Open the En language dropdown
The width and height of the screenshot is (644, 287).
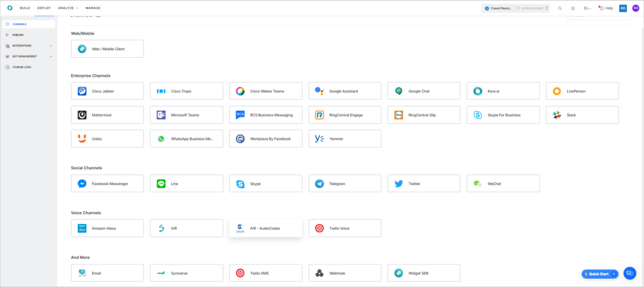coord(587,8)
